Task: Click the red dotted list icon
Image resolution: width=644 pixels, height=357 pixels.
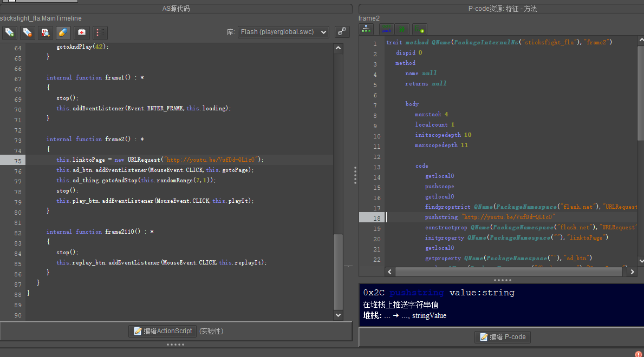Action: tap(100, 32)
